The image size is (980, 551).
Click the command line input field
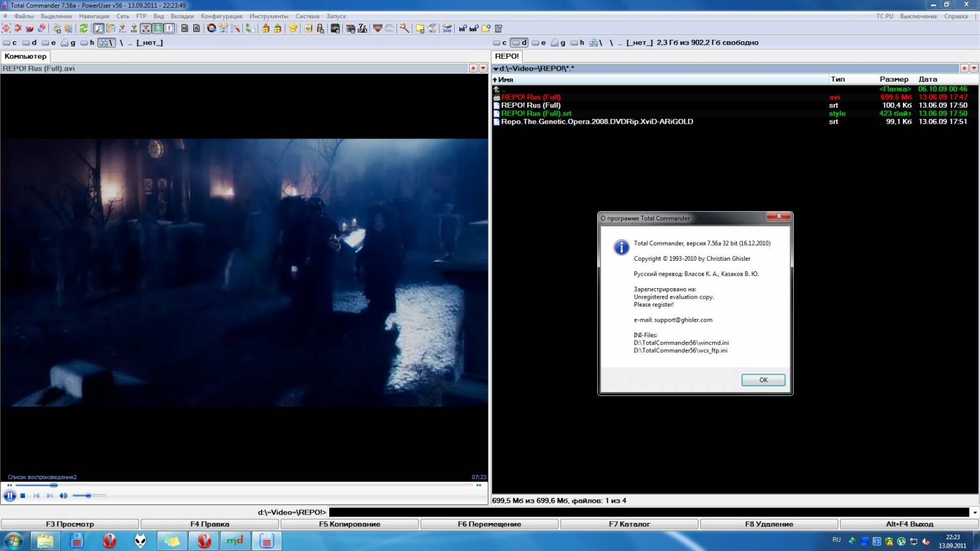pos(649,512)
